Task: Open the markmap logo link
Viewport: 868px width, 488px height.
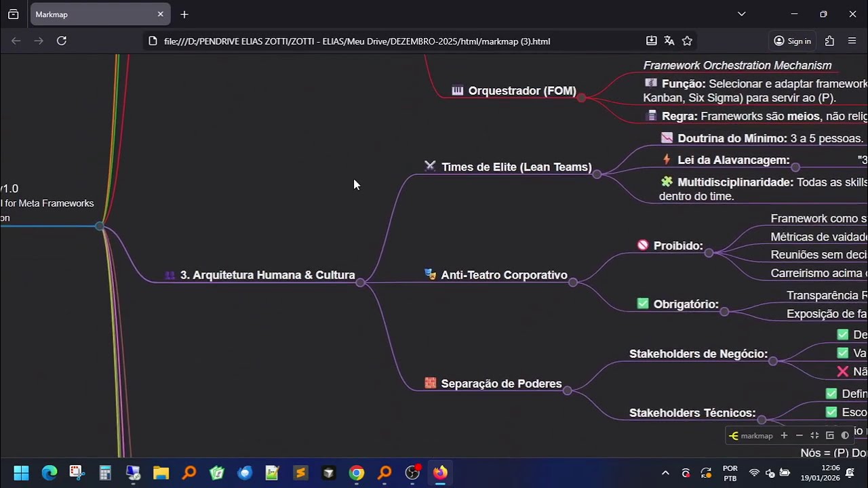Action: 751,436
